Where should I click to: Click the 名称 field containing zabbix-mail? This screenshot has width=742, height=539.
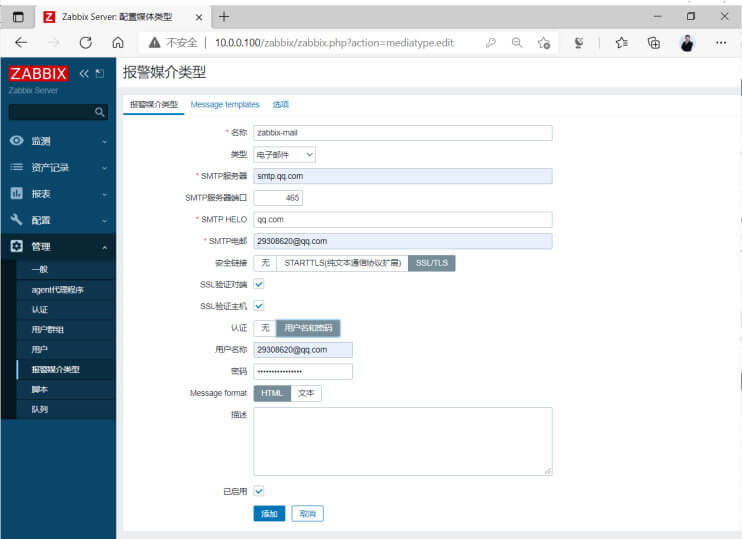[x=403, y=133]
